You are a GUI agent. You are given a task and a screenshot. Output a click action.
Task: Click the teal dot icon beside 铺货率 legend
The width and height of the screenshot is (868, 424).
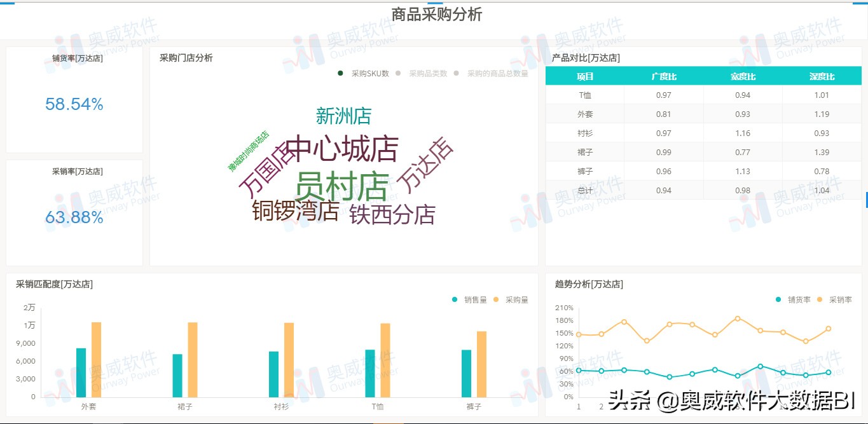click(x=778, y=299)
